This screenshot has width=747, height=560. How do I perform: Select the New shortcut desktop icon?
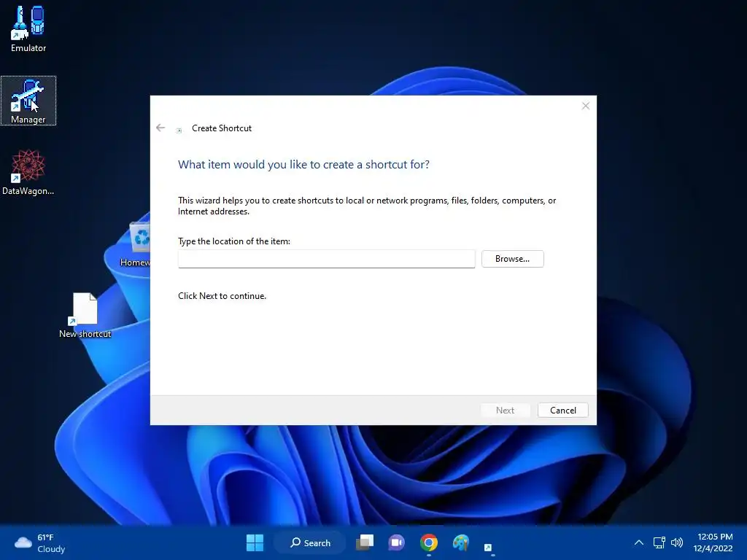[x=85, y=315]
